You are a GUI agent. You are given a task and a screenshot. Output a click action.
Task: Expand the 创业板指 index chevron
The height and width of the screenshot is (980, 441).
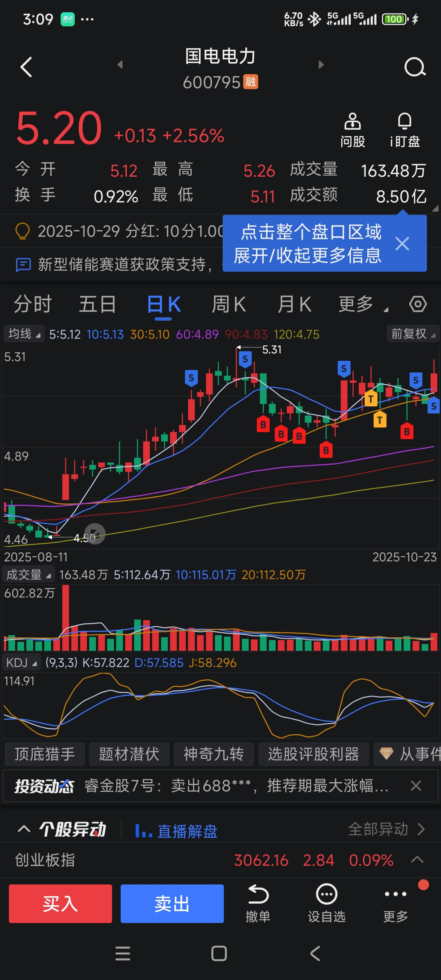pos(417,859)
